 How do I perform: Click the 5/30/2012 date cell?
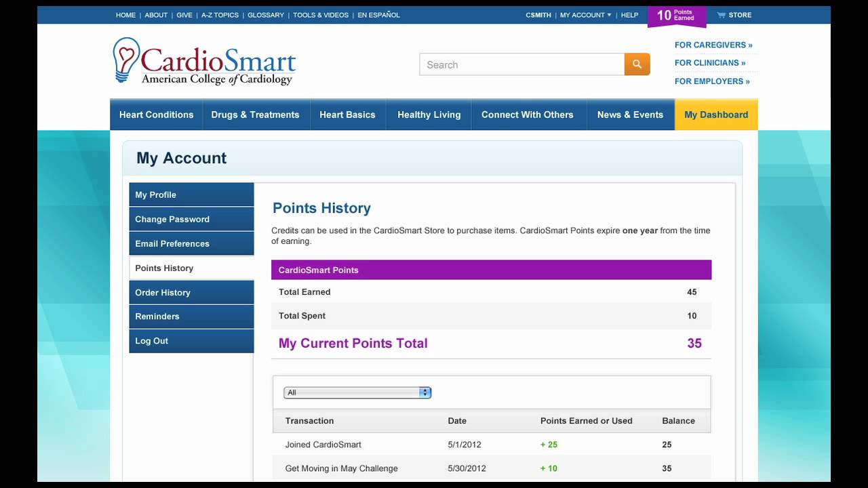pos(467,468)
